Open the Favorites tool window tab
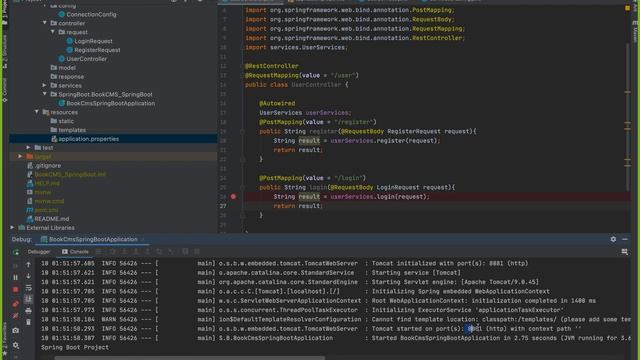This screenshot has height=360, width=640. (x=4, y=339)
